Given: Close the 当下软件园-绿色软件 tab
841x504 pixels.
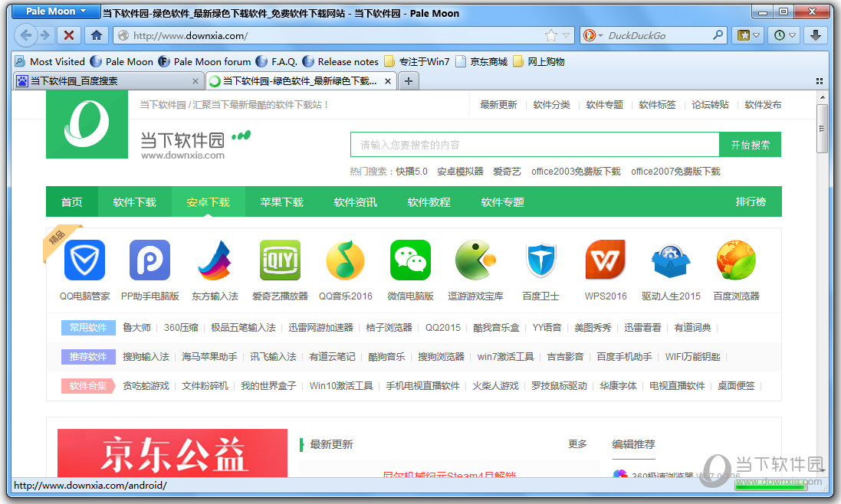Looking at the screenshot, I should click(x=388, y=81).
